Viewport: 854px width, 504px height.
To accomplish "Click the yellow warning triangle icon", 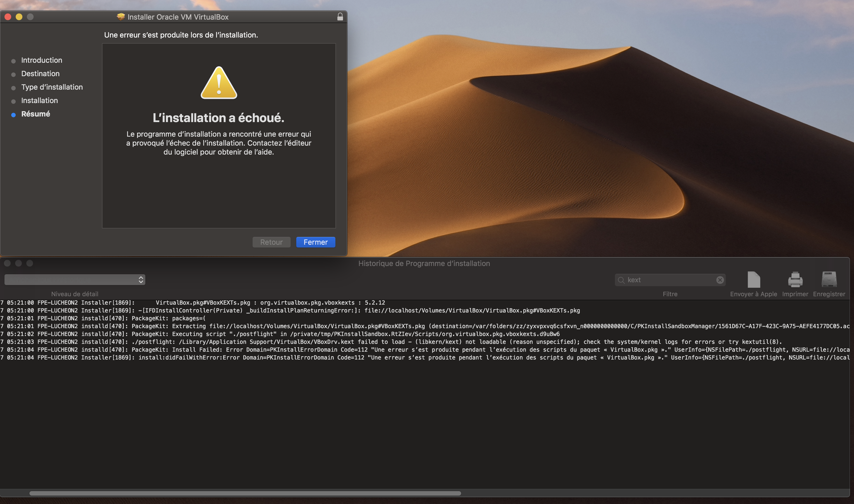I will (x=219, y=83).
